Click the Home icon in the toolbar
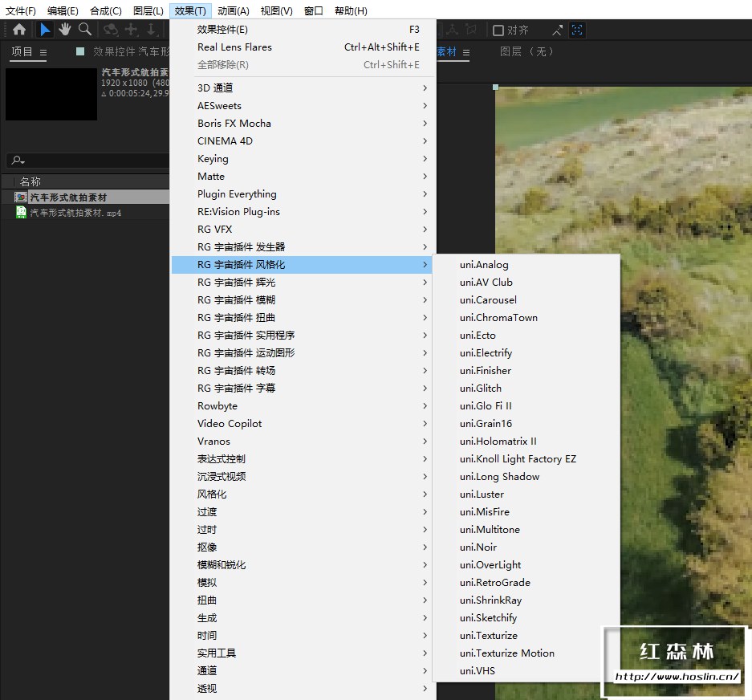 pos(19,30)
